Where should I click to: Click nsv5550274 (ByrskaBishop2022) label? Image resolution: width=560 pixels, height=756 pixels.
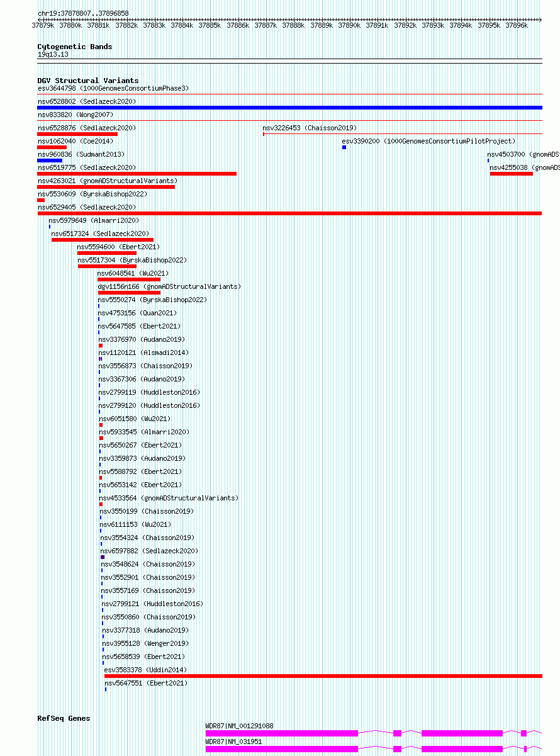pos(152,300)
